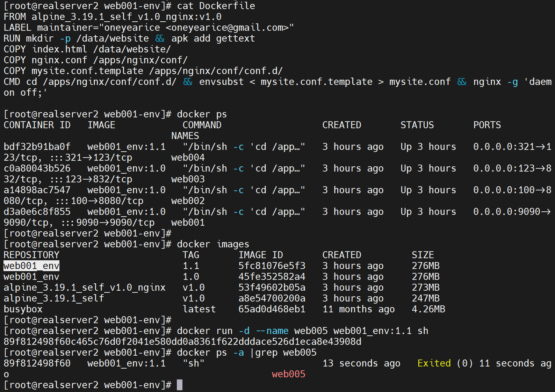This screenshot has width=555, height=392.
Task: Select container ID a14898ac7547
Action: tap(37, 190)
